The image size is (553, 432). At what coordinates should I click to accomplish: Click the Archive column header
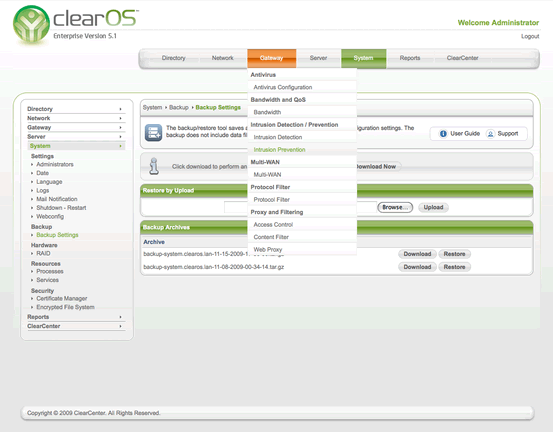pyautogui.click(x=154, y=242)
